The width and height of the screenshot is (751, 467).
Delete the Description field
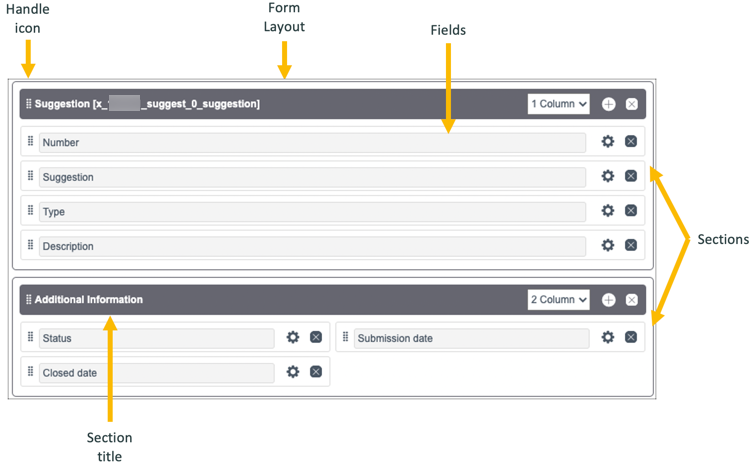tap(631, 245)
